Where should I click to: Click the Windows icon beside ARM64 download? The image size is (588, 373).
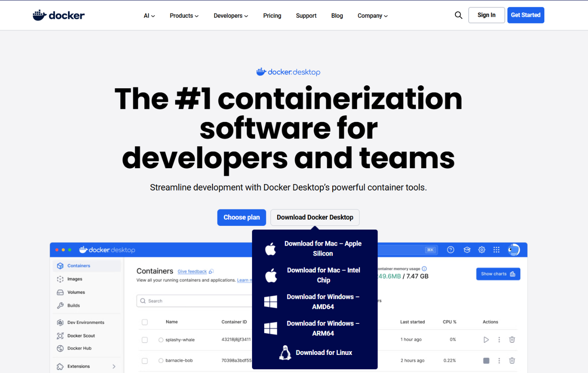[x=270, y=328]
